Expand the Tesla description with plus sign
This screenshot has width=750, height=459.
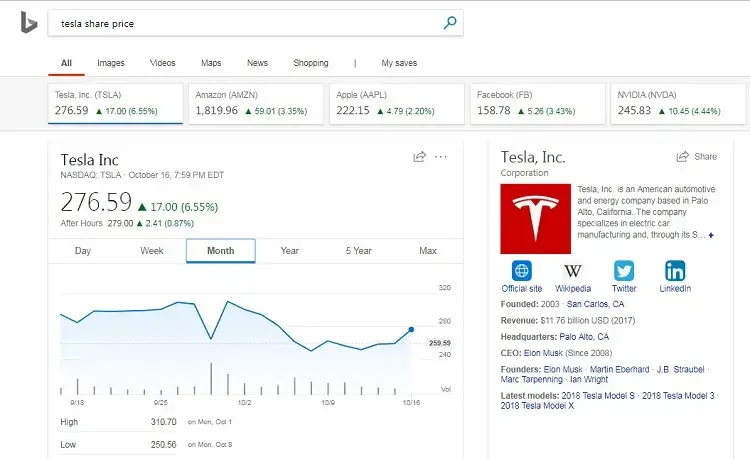(711, 235)
